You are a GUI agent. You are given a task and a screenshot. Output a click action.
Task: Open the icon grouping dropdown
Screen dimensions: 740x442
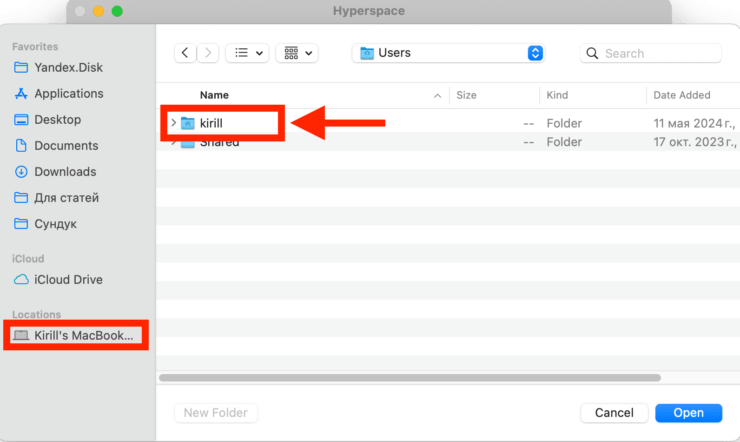296,53
